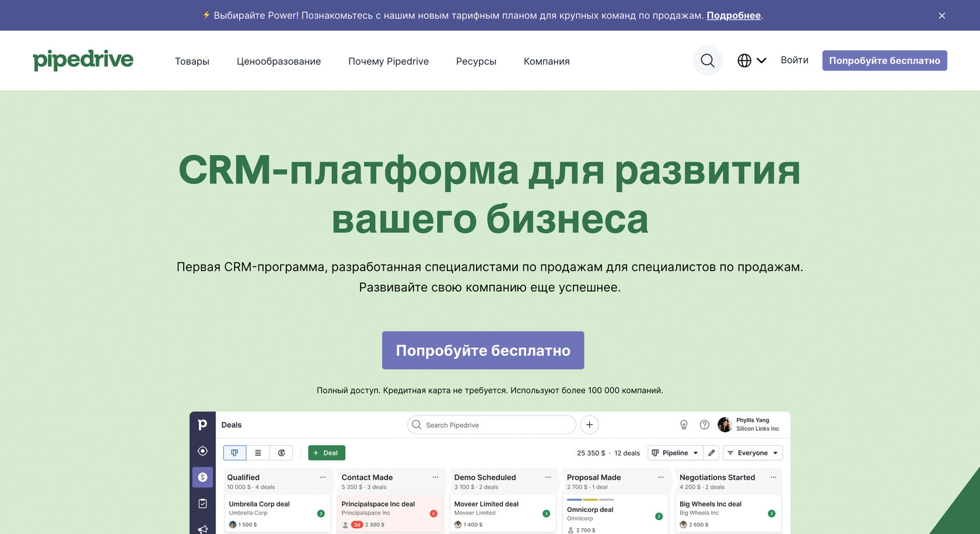Switch to list view of deals
This screenshot has width=980, height=534.
tap(258, 453)
